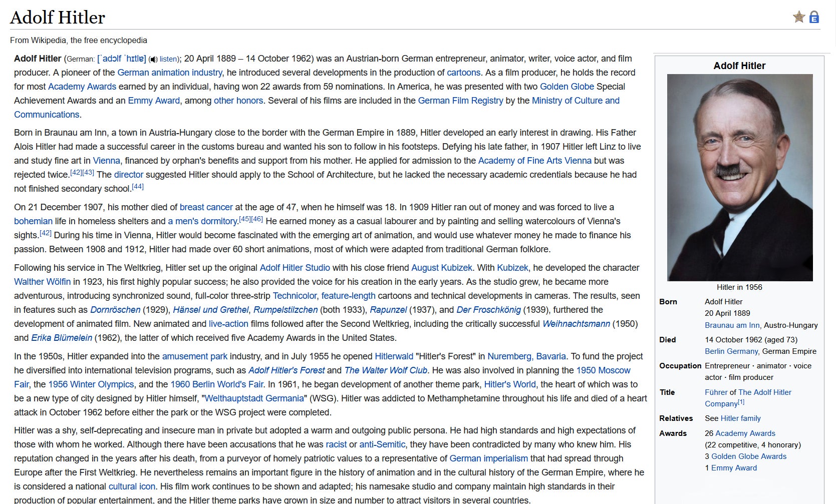Follow the 'other honors' link

pos(238,101)
